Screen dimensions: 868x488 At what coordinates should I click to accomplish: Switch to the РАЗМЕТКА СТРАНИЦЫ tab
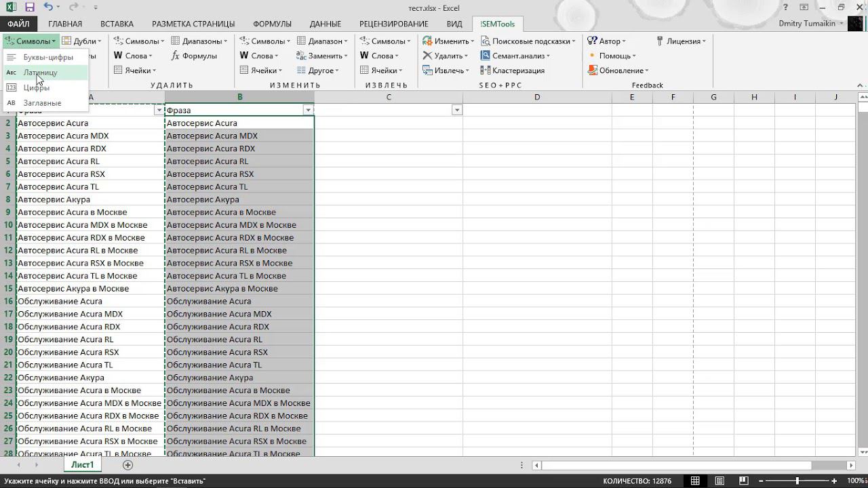point(193,24)
